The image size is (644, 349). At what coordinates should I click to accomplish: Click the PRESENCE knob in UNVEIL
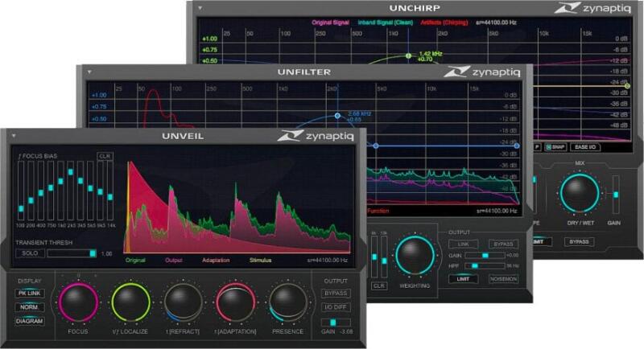tap(287, 303)
